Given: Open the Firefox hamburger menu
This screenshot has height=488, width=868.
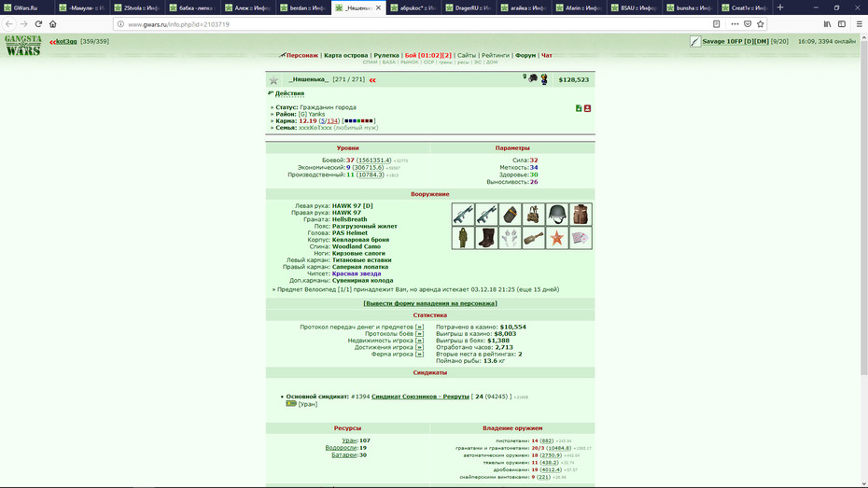Looking at the screenshot, I should [860, 23].
